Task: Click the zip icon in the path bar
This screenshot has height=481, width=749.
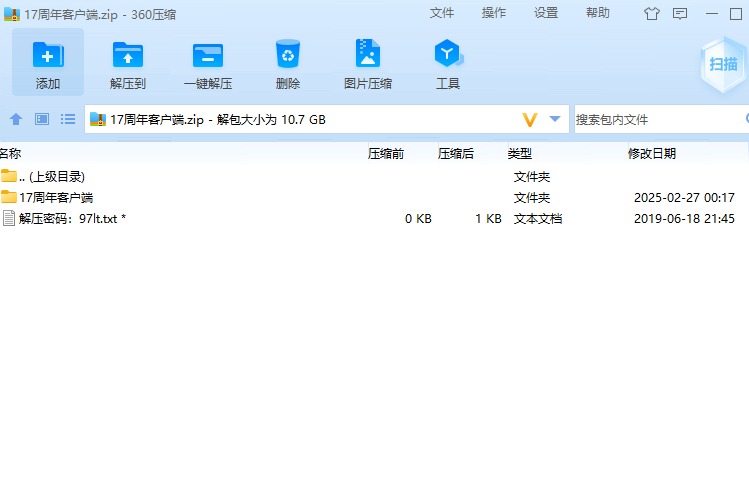Action: 98,119
